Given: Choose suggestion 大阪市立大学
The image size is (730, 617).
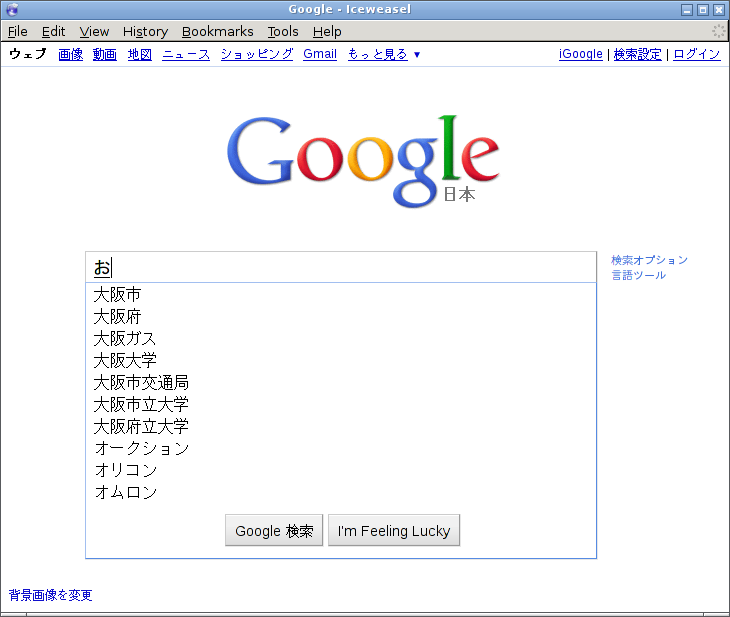Looking at the screenshot, I should 341,404.
